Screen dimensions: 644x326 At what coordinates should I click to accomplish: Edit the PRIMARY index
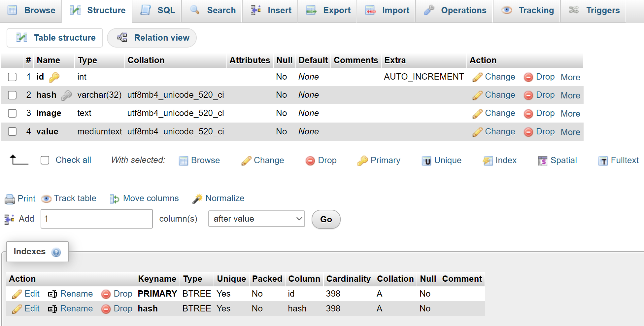pyautogui.click(x=26, y=294)
